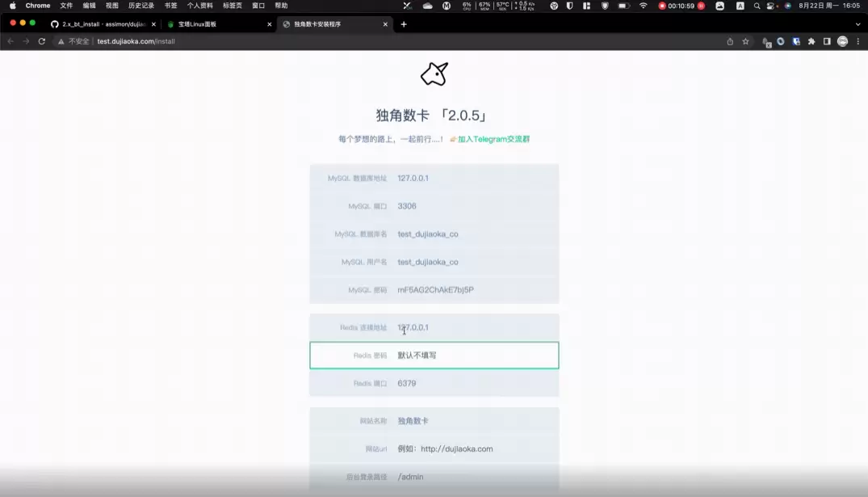Open a new browser tab
This screenshot has width=868, height=497.
pos(404,24)
